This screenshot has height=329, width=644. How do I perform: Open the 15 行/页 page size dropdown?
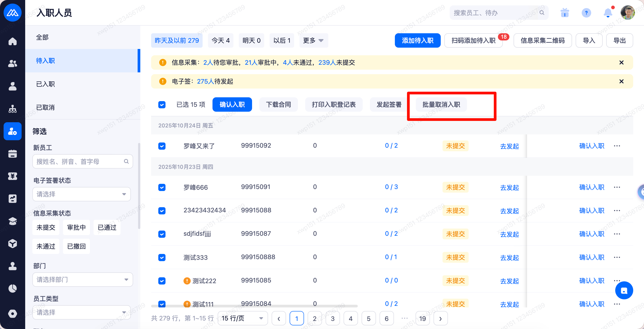[242, 318]
